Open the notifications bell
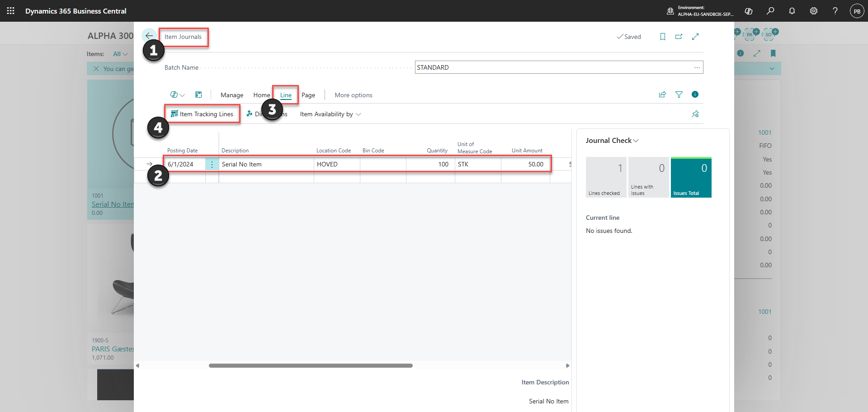868x412 pixels. tap(792, 11)
